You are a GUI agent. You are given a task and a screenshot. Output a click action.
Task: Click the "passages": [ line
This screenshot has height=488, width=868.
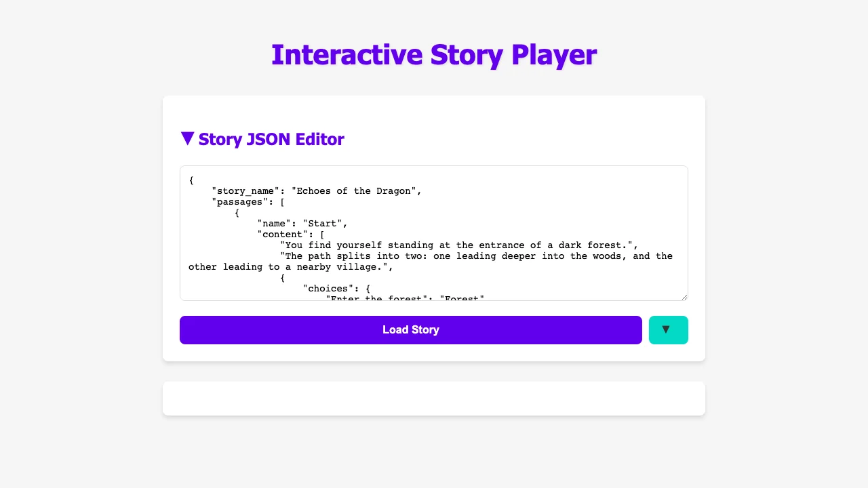coord(248,202)
